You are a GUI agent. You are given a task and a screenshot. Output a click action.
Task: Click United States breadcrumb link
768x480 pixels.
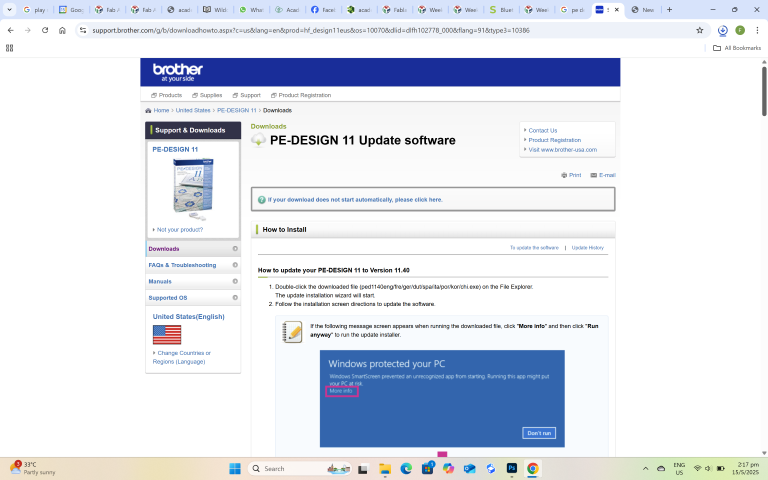(x=193, y=110)
